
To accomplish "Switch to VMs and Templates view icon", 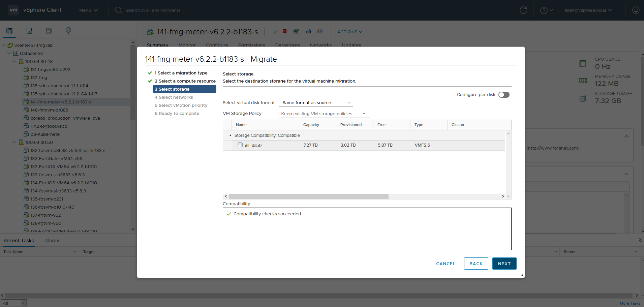I will pos(29,31).
